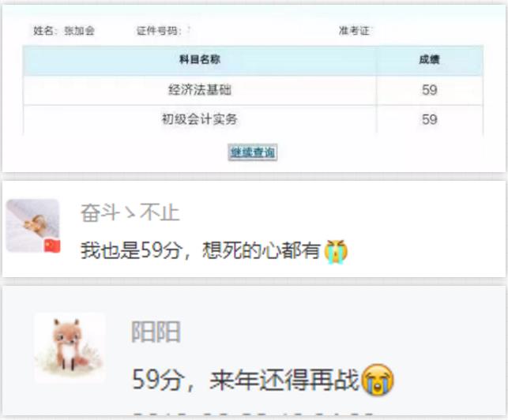
Task: Click the 初级会计实务 subject cell
Action: click(200, 119)
